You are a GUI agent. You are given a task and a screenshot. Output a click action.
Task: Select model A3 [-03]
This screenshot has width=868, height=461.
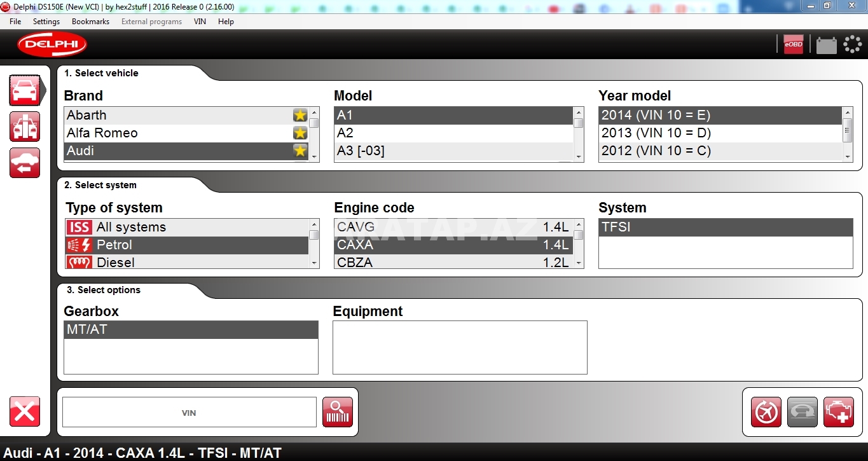click(x=453, y=151)
